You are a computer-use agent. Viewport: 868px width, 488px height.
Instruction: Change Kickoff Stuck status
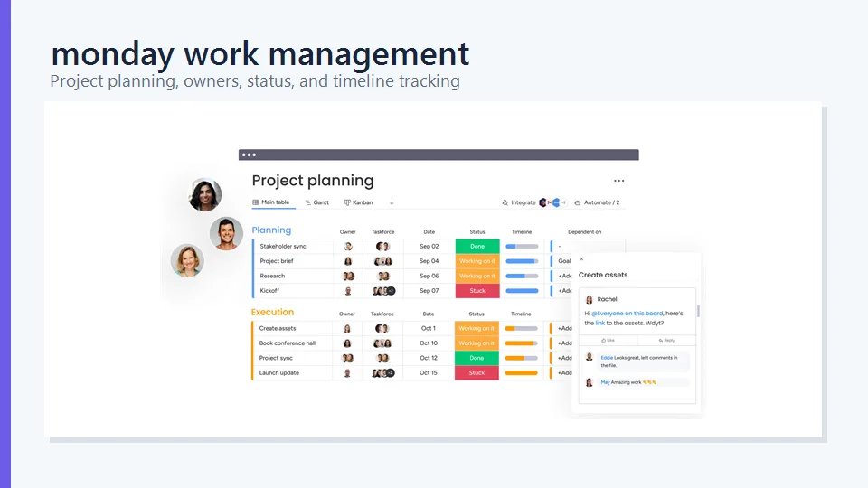477,291
